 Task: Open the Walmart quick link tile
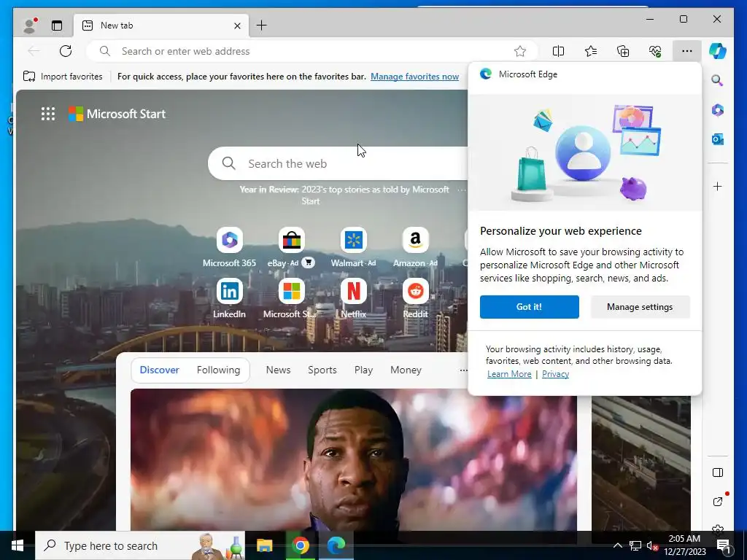tap(354, 247)
